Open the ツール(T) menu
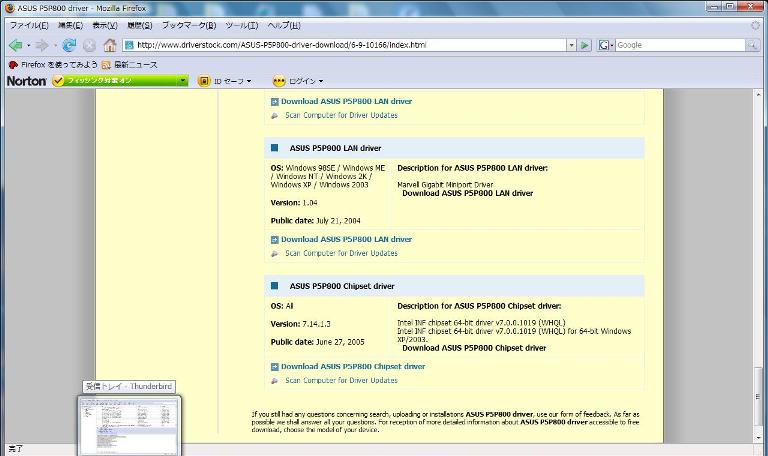Viewport: 768px width, 456px height. pyautogui.click(x=241, y=25)
